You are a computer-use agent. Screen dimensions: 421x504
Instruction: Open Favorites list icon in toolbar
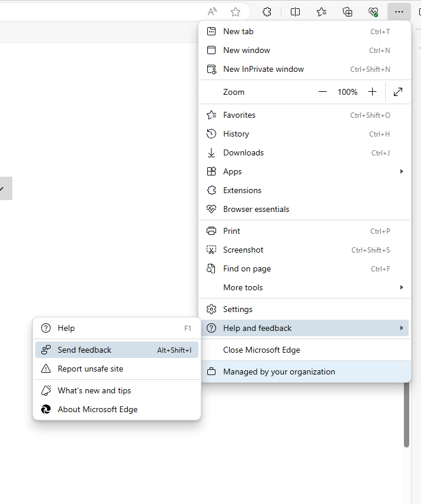pos(321,12)
